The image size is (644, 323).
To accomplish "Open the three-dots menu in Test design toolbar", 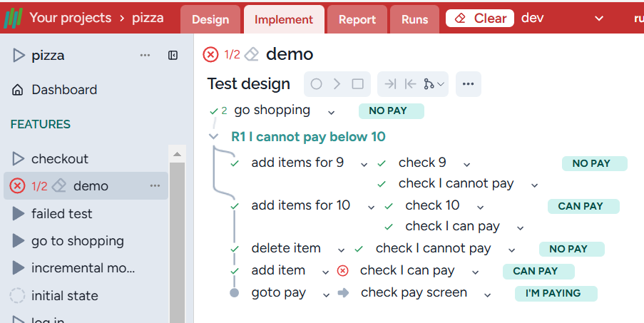I will 468,84.
